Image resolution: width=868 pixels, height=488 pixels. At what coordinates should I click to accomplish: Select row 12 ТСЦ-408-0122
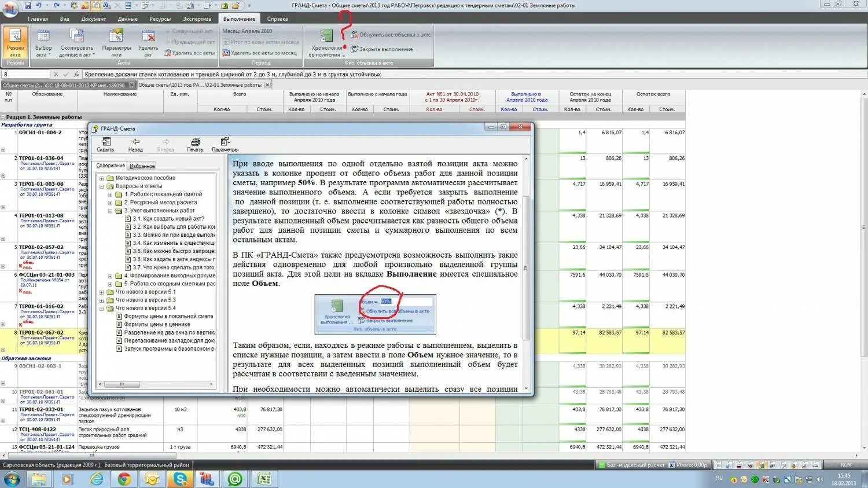click(39, 430)
